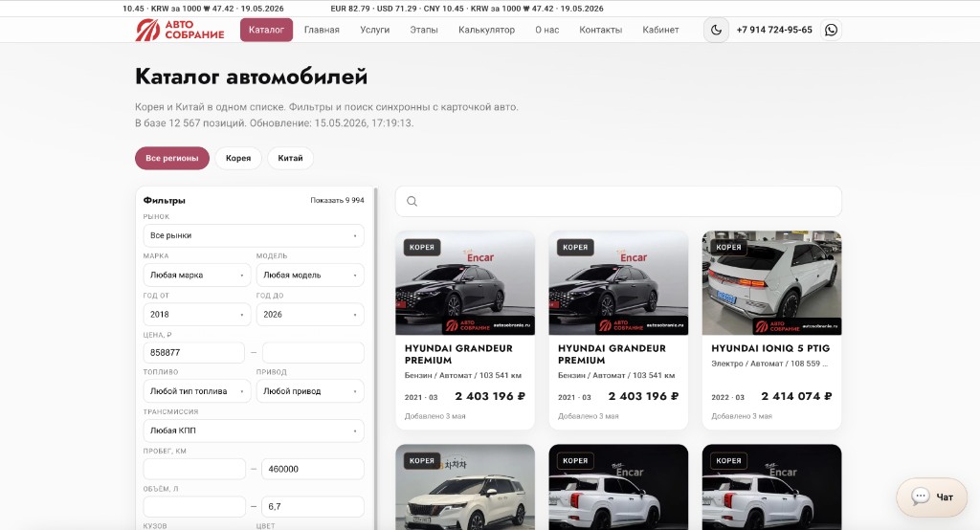Open the Любая КПП dropdown
This screenshot has height=530, width=980.
point(253,431)
